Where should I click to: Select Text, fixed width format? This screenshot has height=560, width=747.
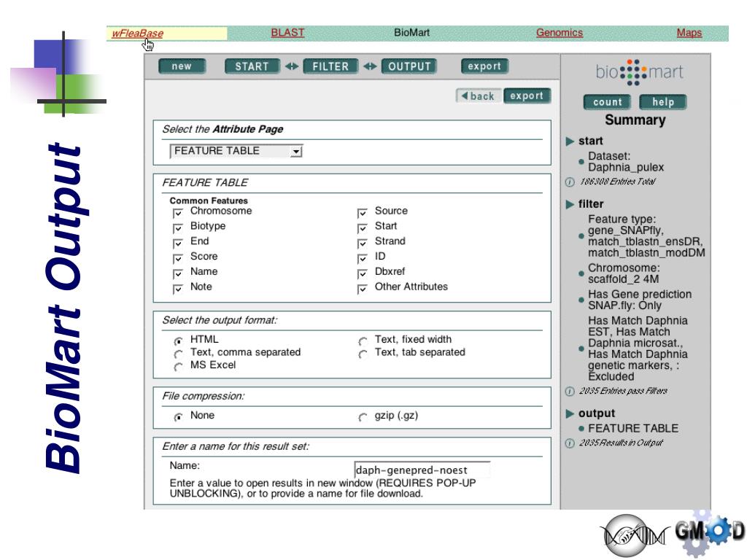[363, 341]
